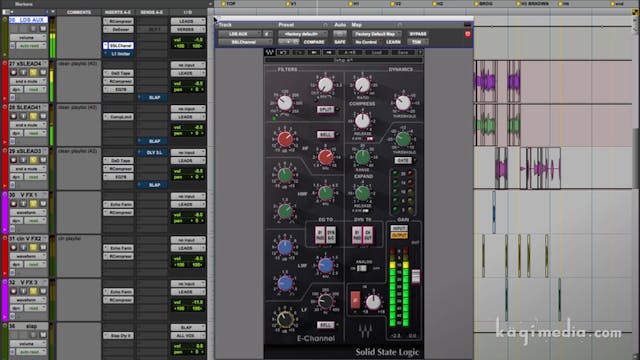This screenshot has width=640, height=360.
Task: Open the SSLChannel plugin selector dropdown
Action: pyautogui.click(x=245, y=42)
